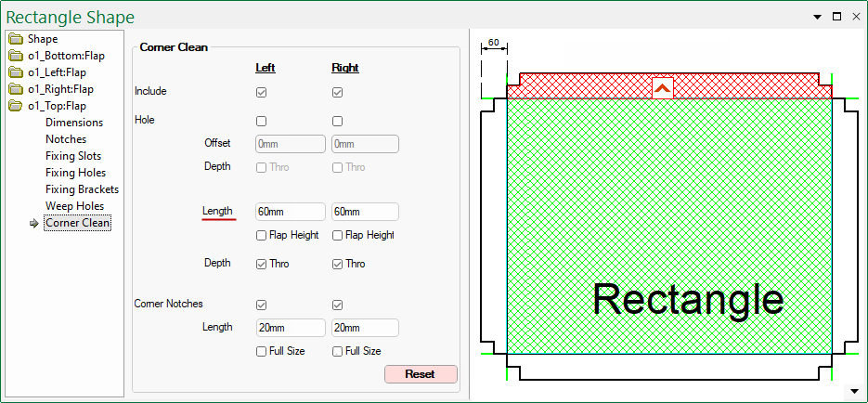Image resolution: width=868 pixels, height=403 pixels.
Task: Click the Right Corner Notches Length field
Action: 366,328
